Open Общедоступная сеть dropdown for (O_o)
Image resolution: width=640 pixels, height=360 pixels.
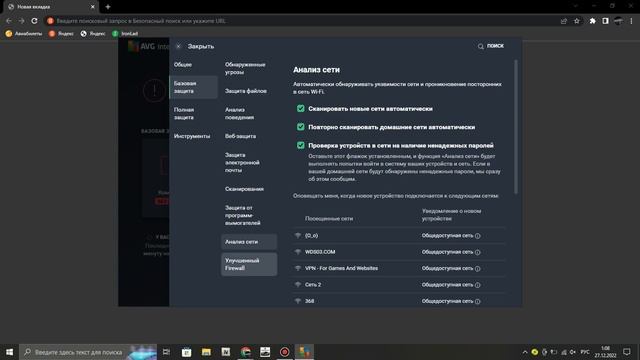click(447, 236)
